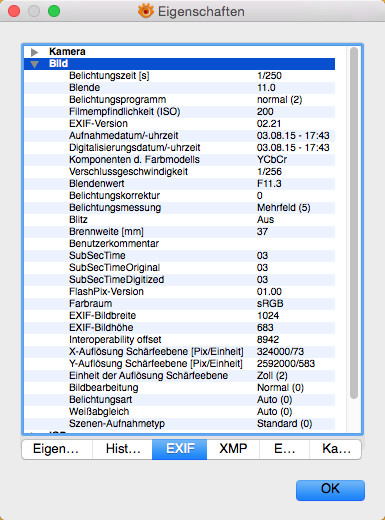Image resolution: width=385 pixels, height=520 pixels.
Task: Click the value F11.3
Action: (x=269, y=184)
